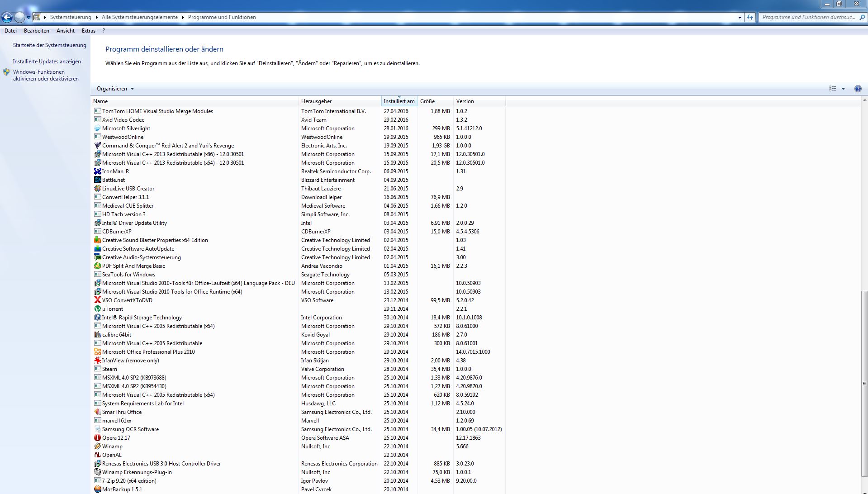Click the OpenAL program icon
The width and height of the screenshot is (868, 494).
coord(97,455)
